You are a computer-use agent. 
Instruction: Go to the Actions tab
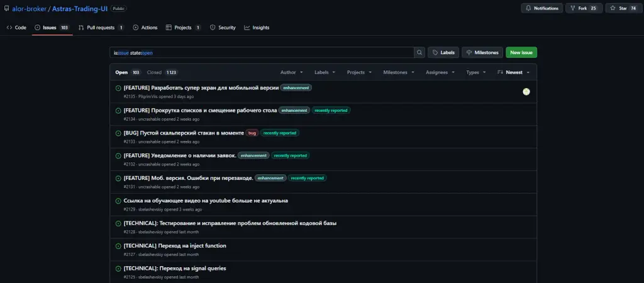(x=145, y=28)
